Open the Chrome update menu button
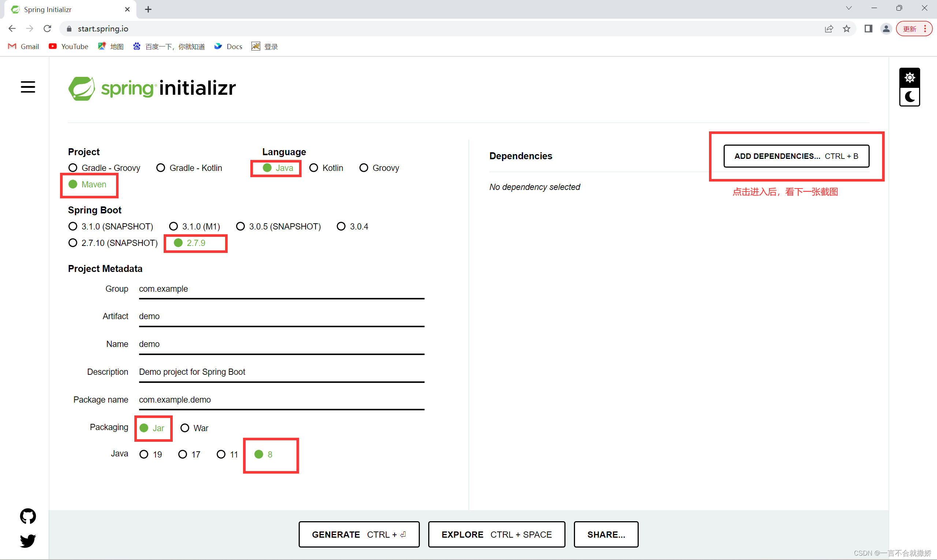The height and width of the screenshot is (560, 937). 914,29
